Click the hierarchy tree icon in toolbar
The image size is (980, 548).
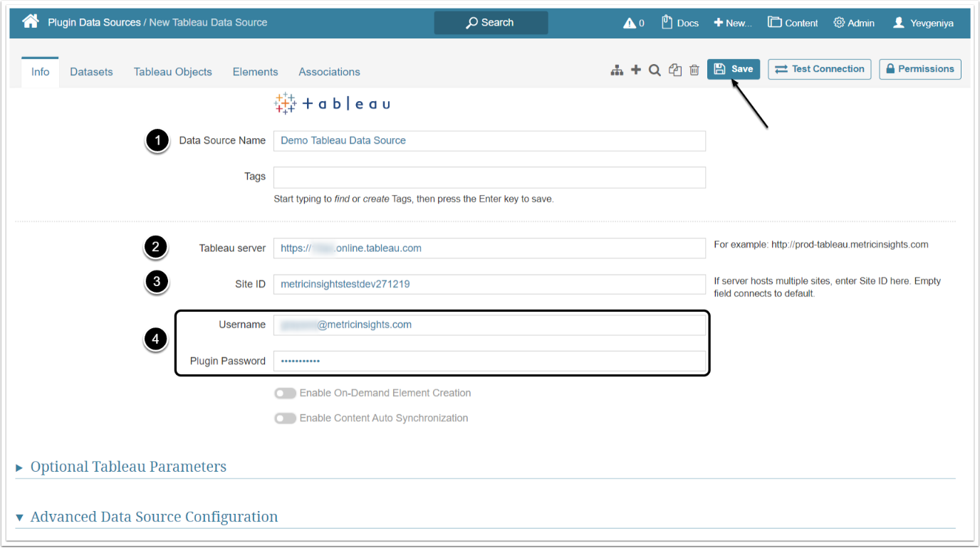pyautogui.click(x=617, y=70)
